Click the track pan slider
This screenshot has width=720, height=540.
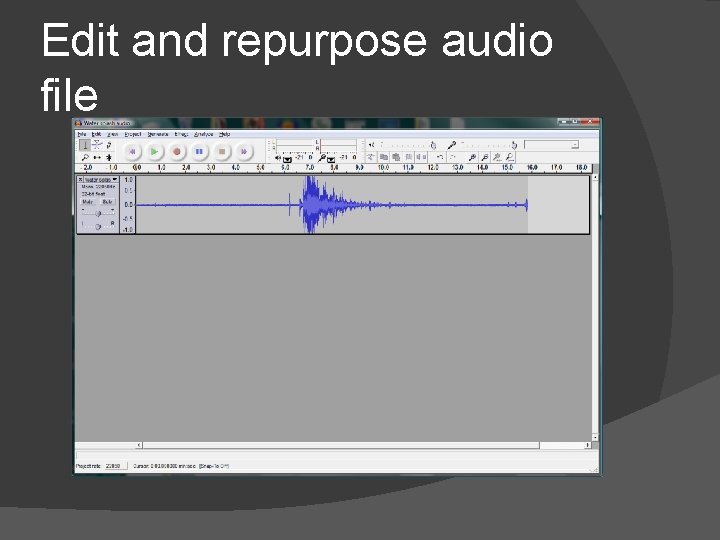98,225
